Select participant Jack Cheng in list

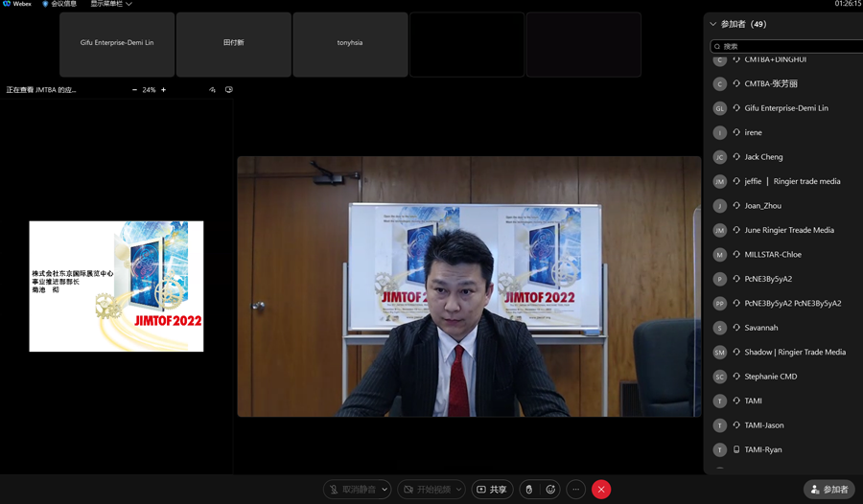pos(763,157)
